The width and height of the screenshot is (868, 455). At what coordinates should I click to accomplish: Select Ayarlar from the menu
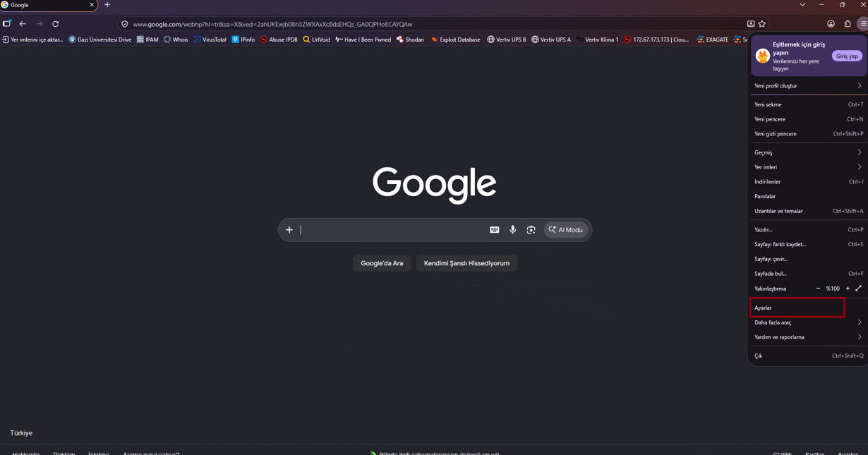(x=808, y=308)
